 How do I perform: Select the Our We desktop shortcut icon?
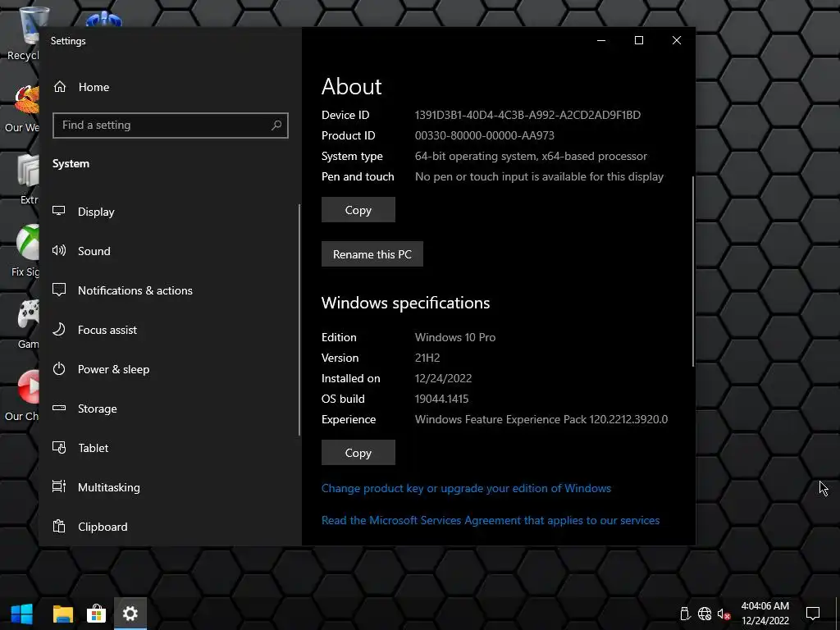(x=22, y=109)
